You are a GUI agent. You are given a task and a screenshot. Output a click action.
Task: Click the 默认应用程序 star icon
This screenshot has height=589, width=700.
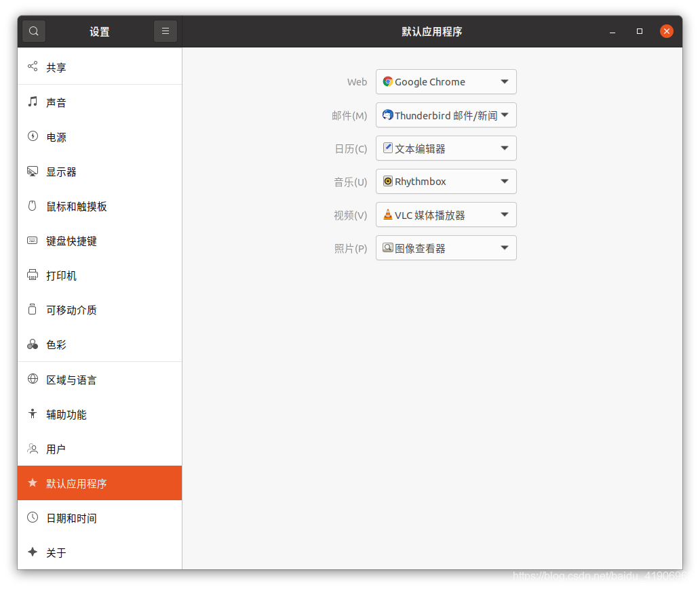pyautogui.click(x=32, y=483)
